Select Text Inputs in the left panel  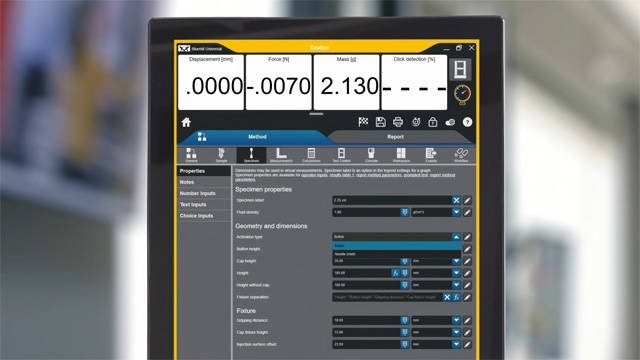point(204,204)
